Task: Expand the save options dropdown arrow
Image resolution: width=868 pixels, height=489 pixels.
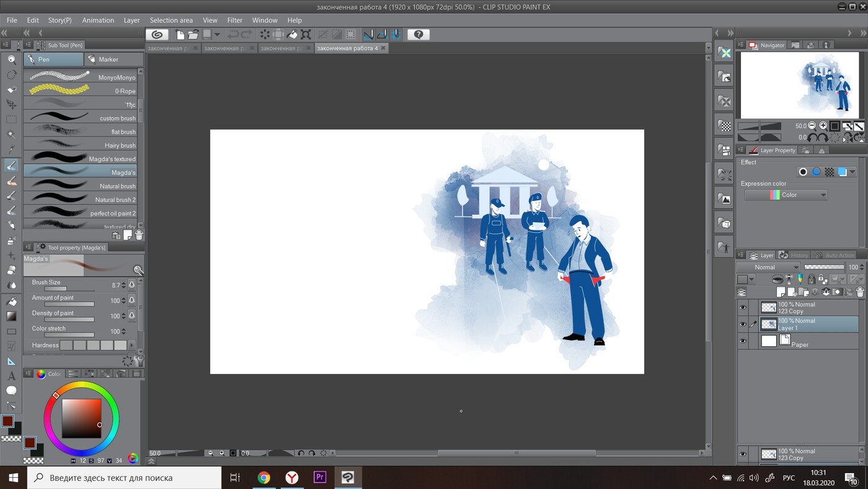Action: 217,35
